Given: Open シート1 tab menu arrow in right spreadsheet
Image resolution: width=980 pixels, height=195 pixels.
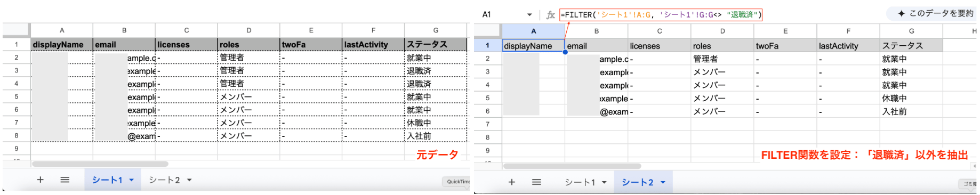Looking at the screenshot, I should click(604, 182).
